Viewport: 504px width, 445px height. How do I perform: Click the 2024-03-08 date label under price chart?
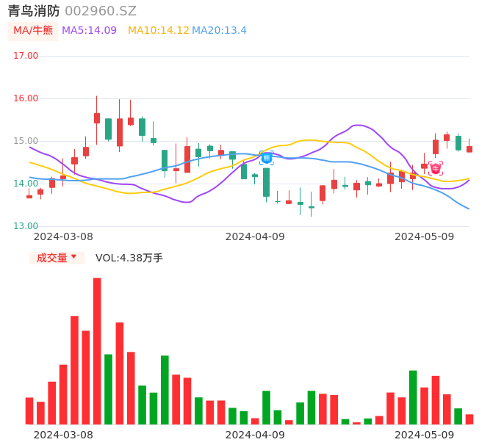[x=63, y=236]
